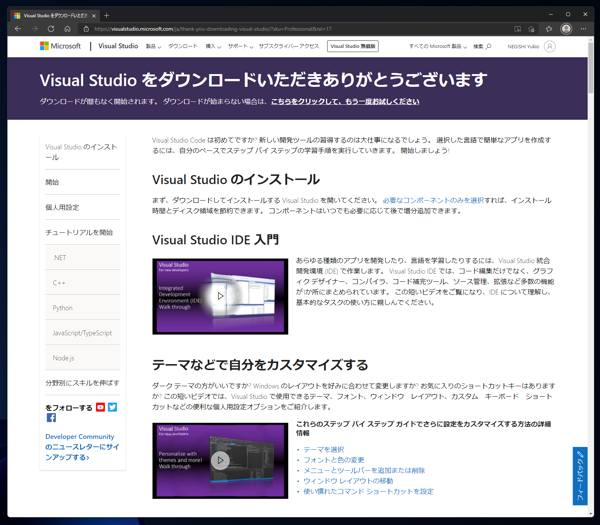Click the retry download link in banner
Viewport: 600px width, 525px height.
click(x=345, y=101)
